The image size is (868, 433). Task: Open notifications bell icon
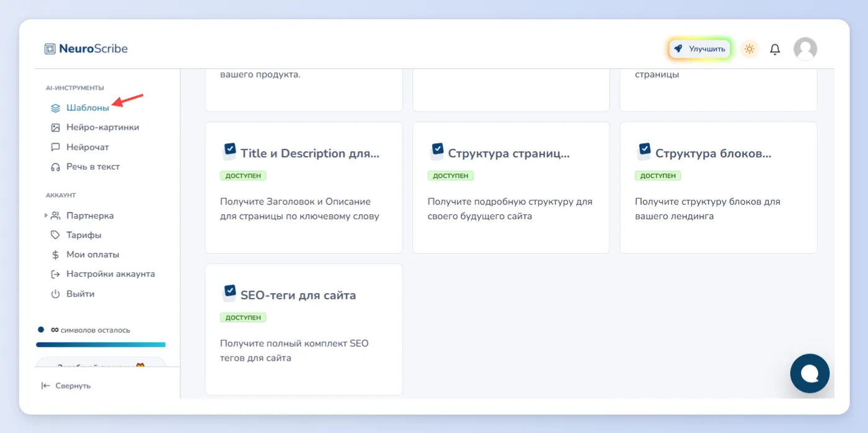pos(775,49)
